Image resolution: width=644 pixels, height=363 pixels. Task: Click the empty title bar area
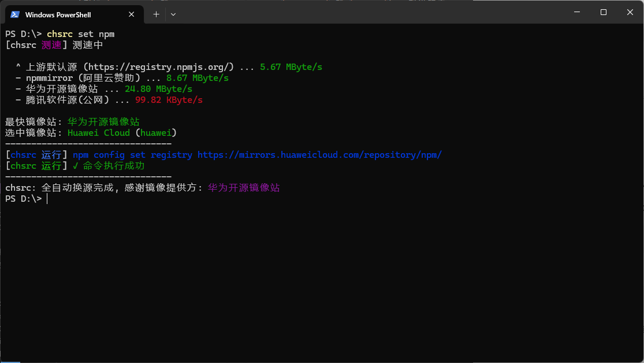370,12
